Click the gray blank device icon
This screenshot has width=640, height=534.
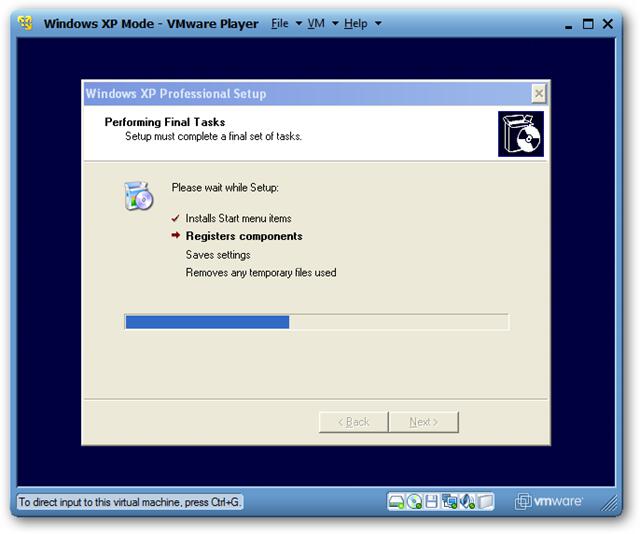485,502
